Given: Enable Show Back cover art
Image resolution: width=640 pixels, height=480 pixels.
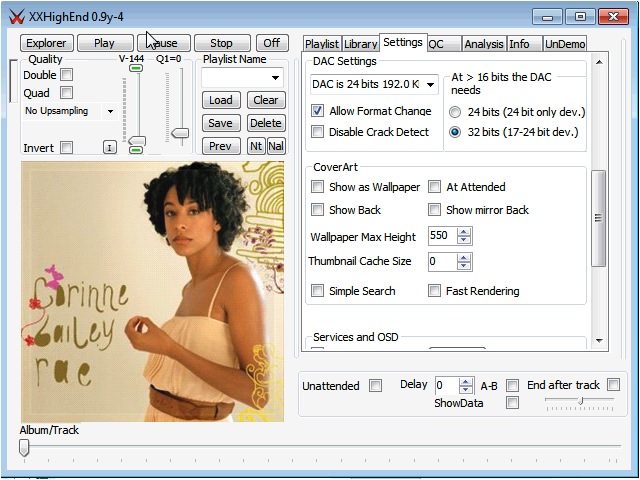Looking at the screenshot, I should pos(317,209).
